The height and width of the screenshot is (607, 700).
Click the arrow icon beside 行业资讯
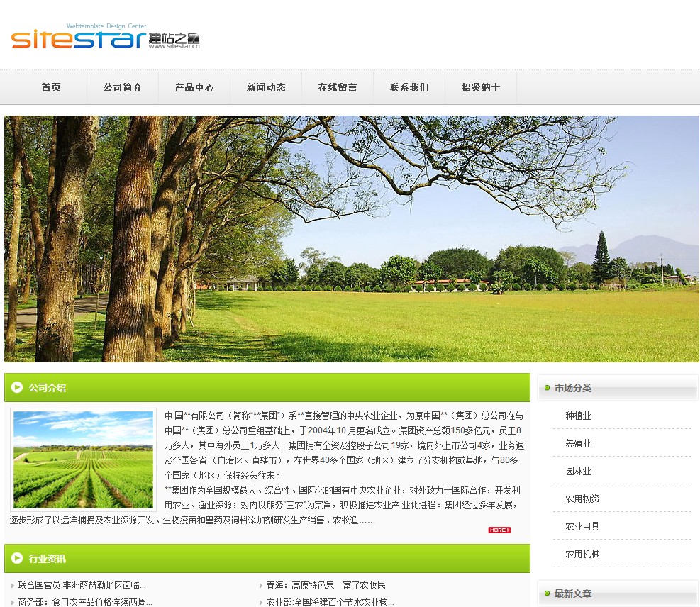(17, 559)
